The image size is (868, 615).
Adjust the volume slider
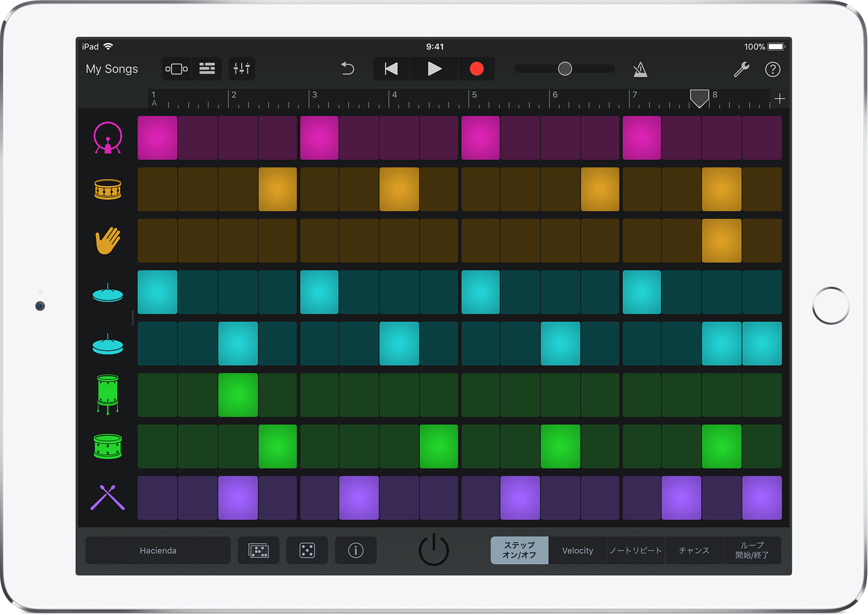click(565, 68)
